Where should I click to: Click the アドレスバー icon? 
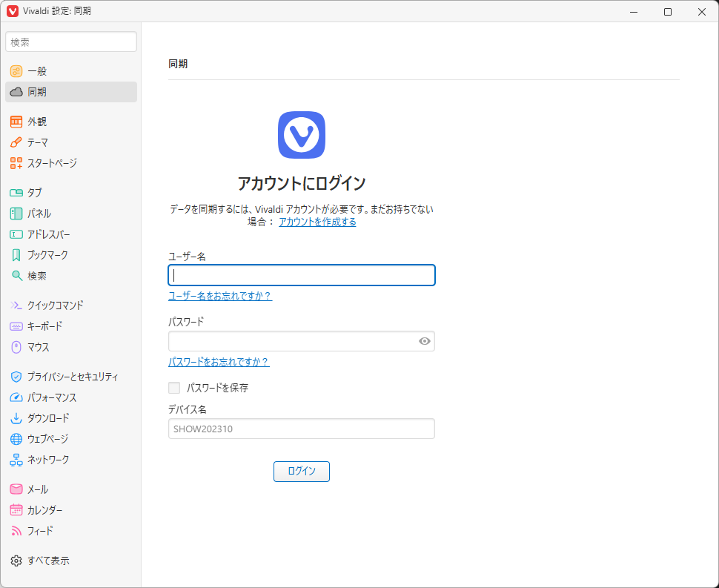[x=16, y=234]
